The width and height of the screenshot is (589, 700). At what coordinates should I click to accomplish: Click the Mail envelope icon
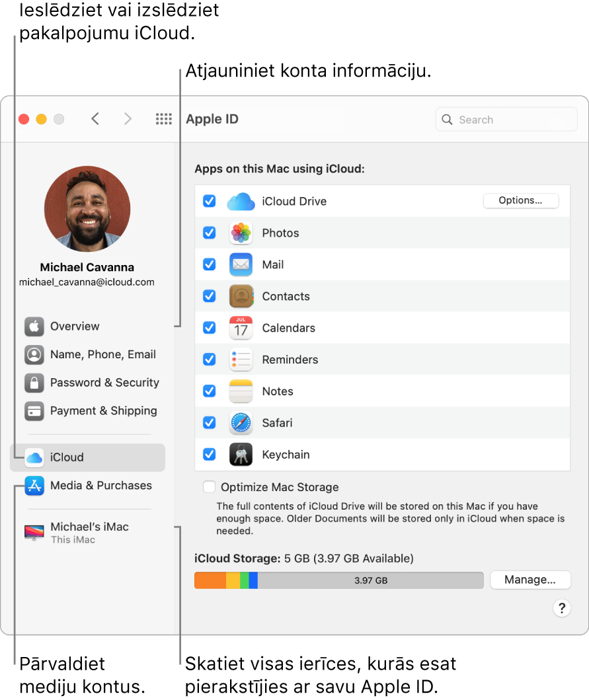(x=241, y=264)
